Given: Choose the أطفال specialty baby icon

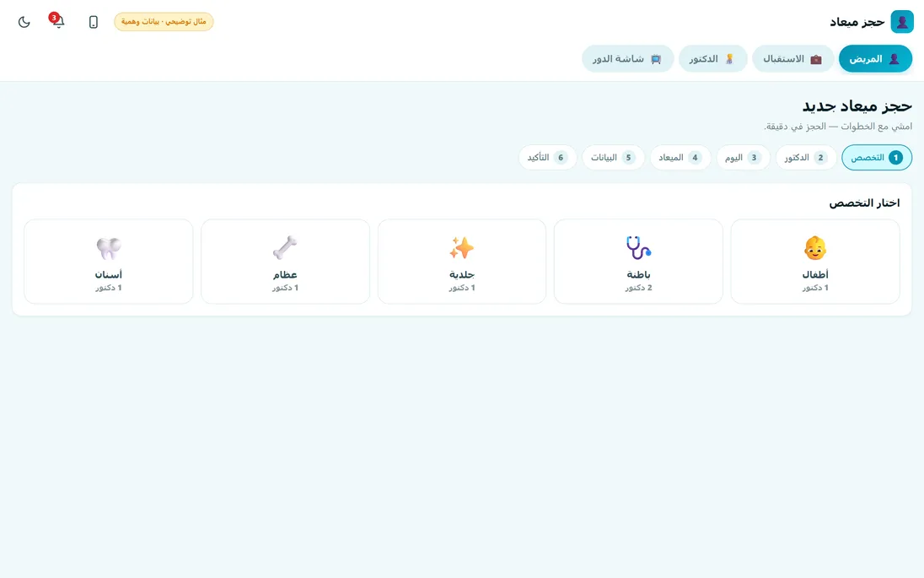Looking at the screenshot, I should tap(815, 248).
